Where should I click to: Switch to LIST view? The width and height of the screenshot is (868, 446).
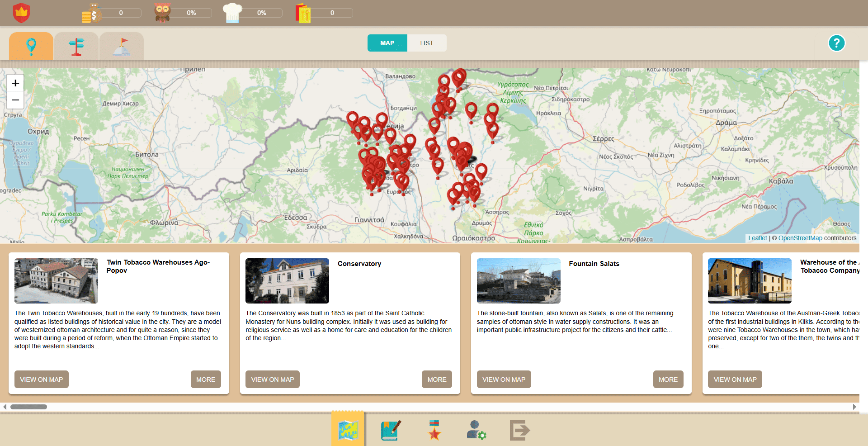coord(426,43)
